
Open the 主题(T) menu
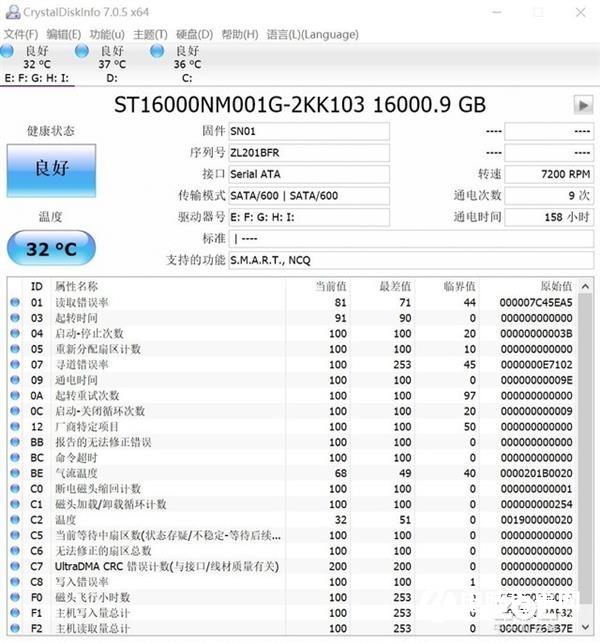coord(151,34)
